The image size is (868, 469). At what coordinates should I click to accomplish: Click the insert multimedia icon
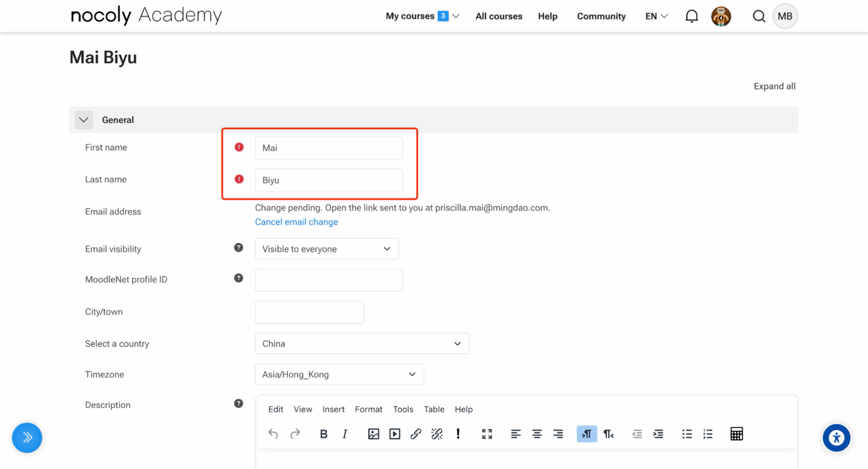tap(395, 434)
